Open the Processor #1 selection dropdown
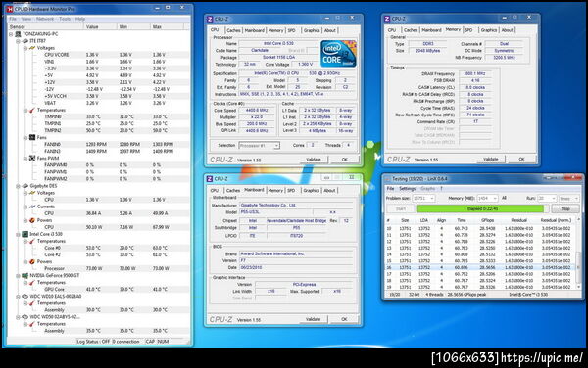Viewport: 588px width, 368px height. pyautogui.click(x=259, y=145)
